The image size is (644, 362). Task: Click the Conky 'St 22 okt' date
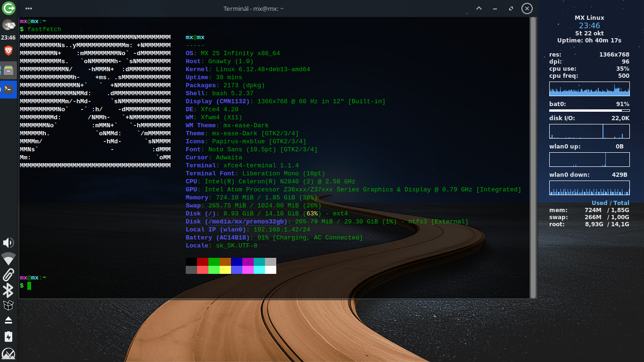click(x=589, y=33)
